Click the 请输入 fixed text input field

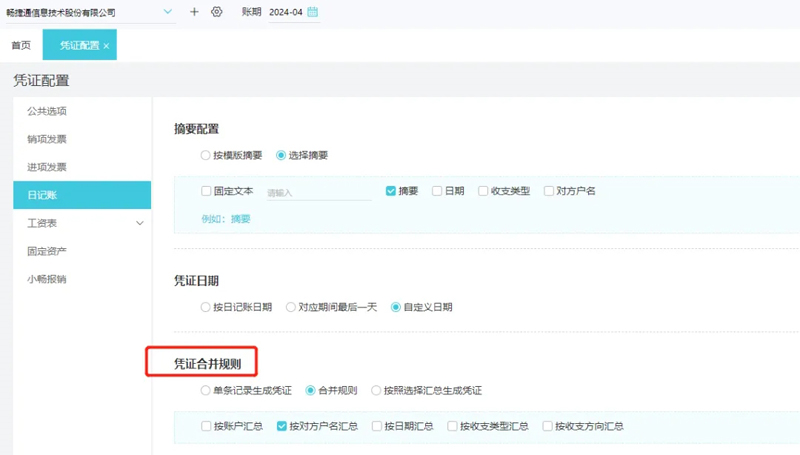tap(319, 193)
